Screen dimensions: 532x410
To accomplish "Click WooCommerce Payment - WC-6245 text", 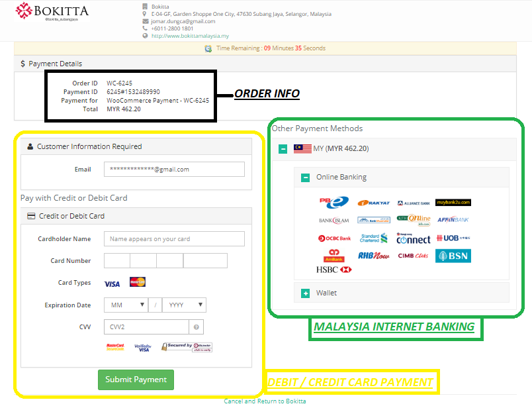I will [x=157, y=101].
